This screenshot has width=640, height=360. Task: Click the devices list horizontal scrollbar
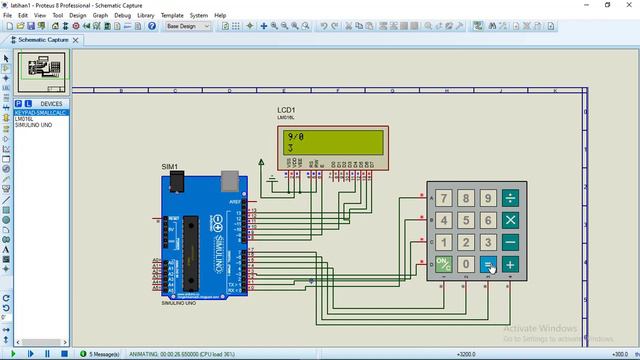[x=41, y=342]
